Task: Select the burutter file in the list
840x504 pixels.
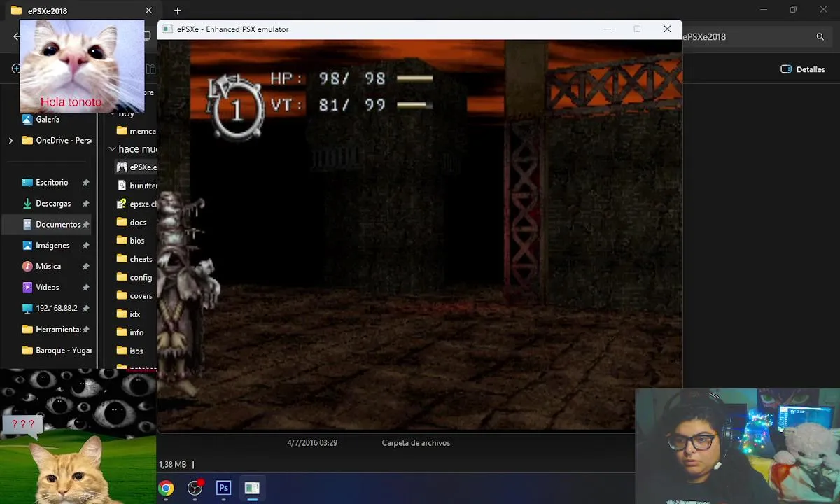Action: pyautogui.click(x=136, y=185)
